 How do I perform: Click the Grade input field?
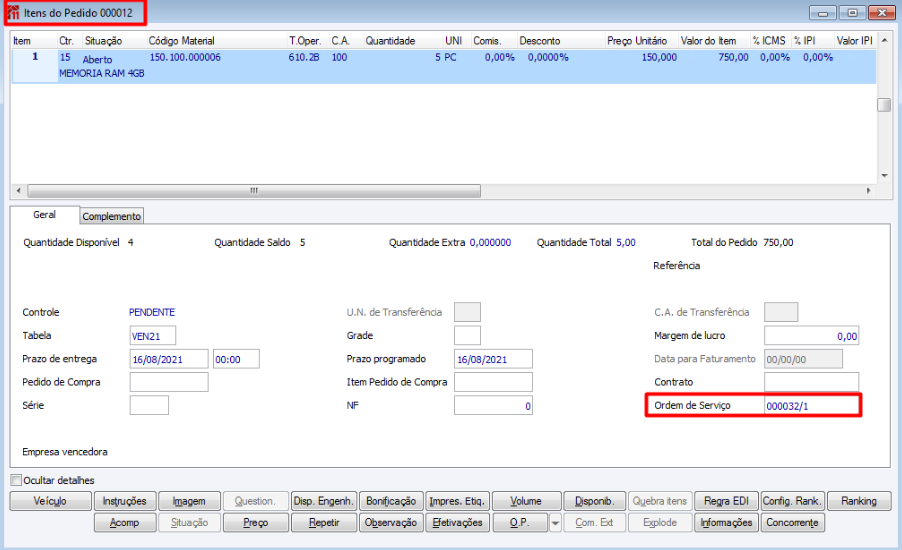(467, 335)
